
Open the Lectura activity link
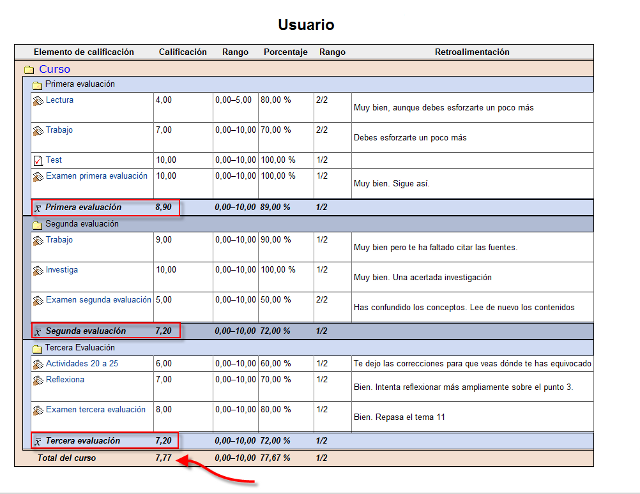click(59, 100)
